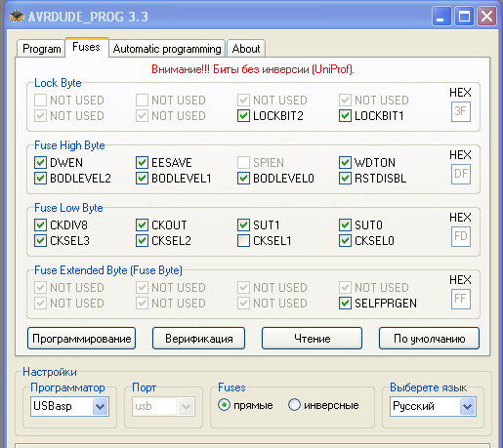Click the Программирование button
This screenshot has width=503, height=448.
[81, 339]
